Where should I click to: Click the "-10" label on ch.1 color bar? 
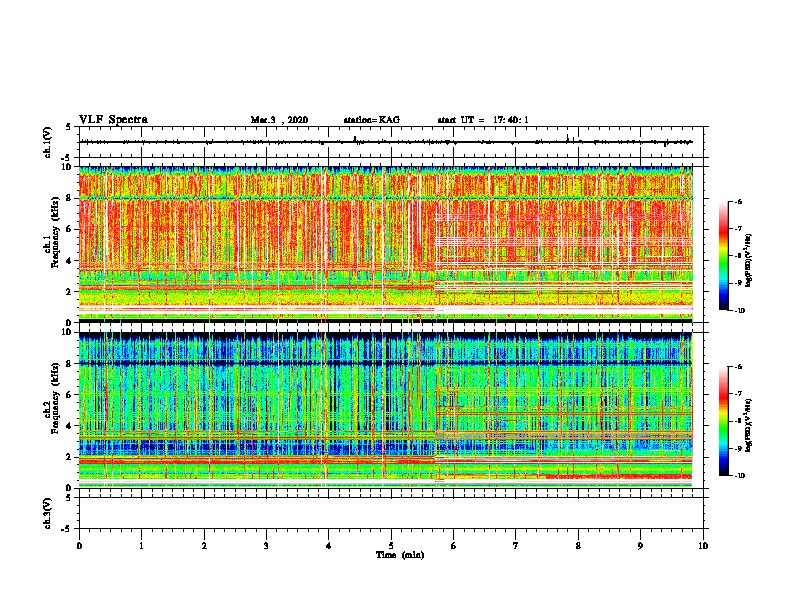click(740, 311)
